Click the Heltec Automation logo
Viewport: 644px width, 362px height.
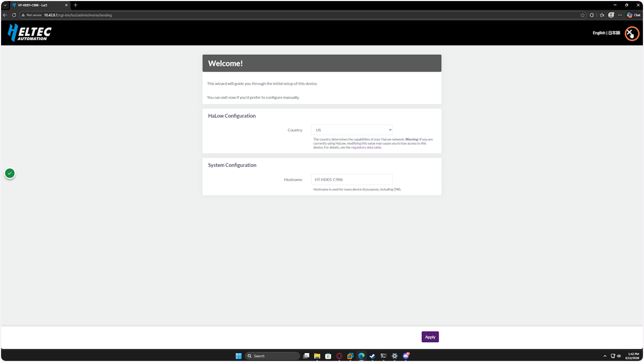click(x=29, y=33)
